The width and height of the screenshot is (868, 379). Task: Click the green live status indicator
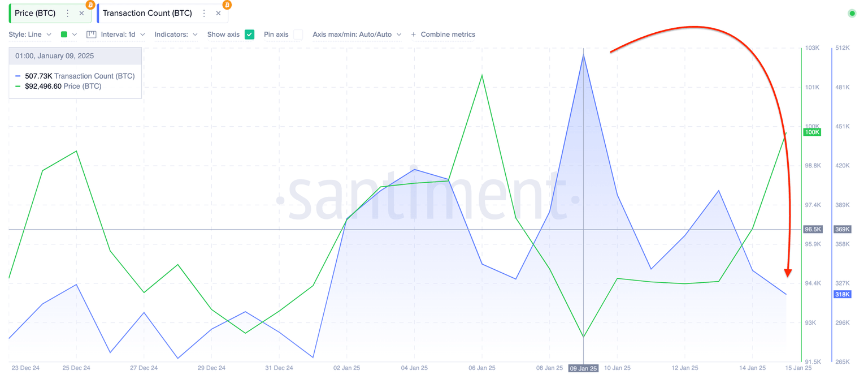(852, 13)
